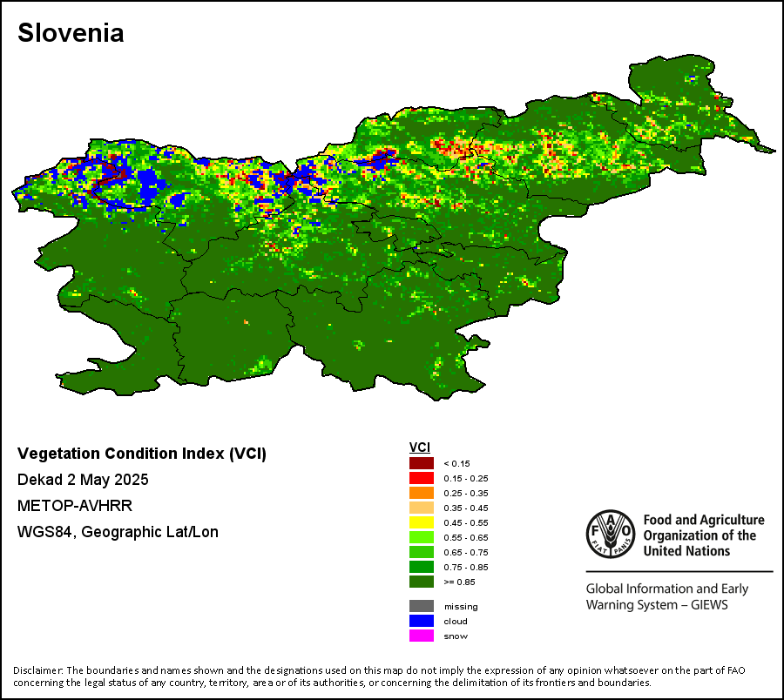
Task: Click 'Global Information and Early Warning System' text
Action: (x=667, y=596)
